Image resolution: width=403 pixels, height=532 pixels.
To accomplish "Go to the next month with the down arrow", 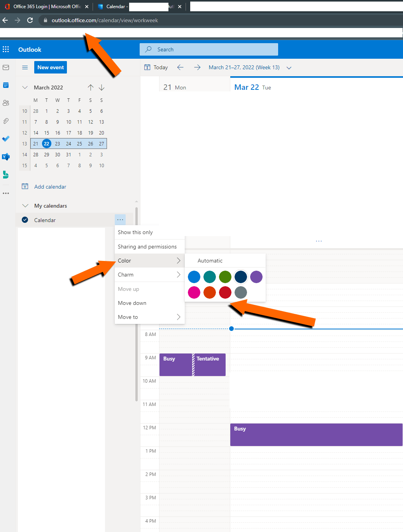I will click(x=102, y=87).
